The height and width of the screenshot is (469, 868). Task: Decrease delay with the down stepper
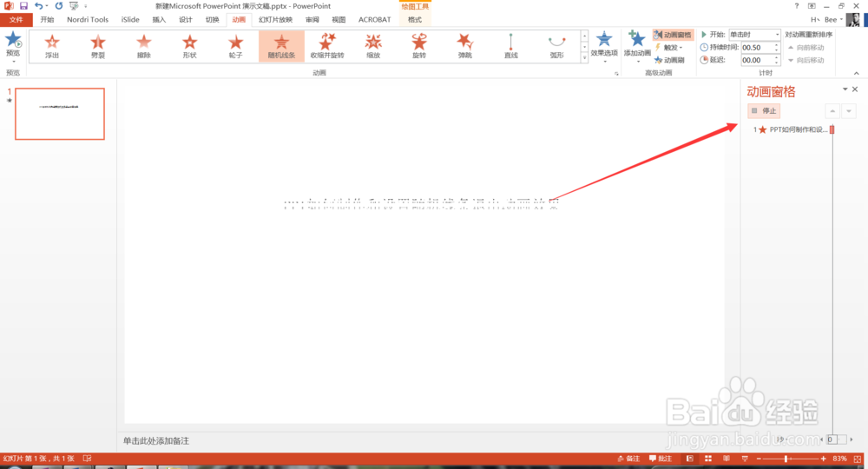coord(777,63)
